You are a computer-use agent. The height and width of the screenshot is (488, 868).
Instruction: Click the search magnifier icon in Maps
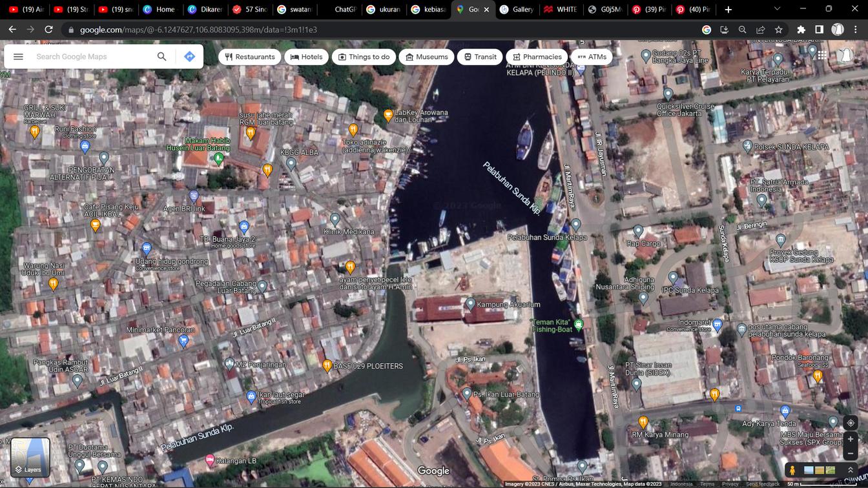[x=161, y=57]
